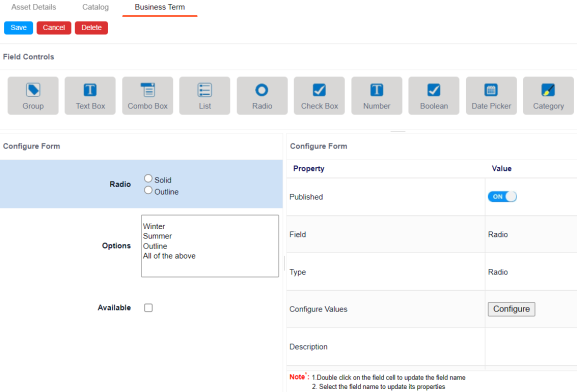Choose Winter in the Options list

154,226
